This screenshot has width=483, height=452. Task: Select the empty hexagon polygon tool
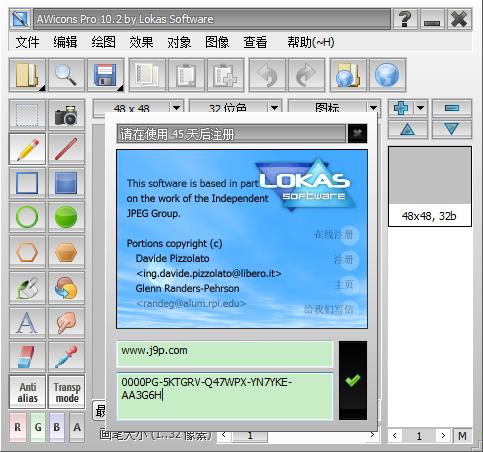27,252
